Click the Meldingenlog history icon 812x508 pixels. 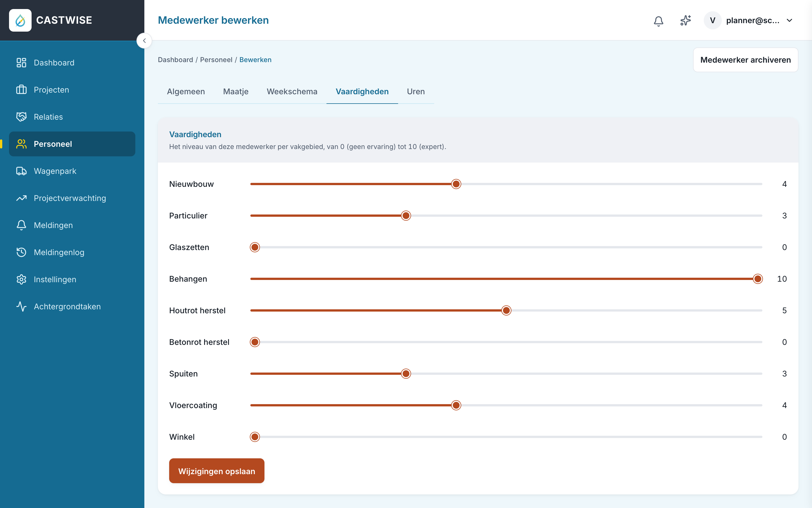click(21, 252)
